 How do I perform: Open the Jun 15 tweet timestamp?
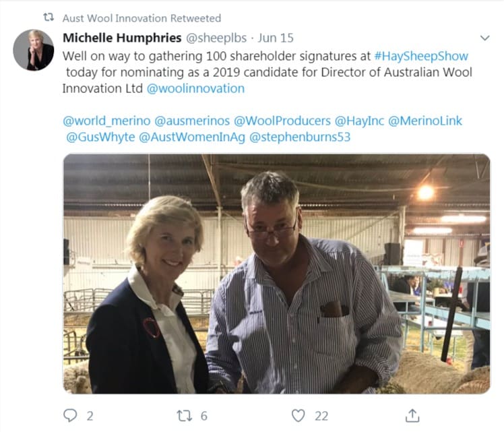[x=276, y=38]
